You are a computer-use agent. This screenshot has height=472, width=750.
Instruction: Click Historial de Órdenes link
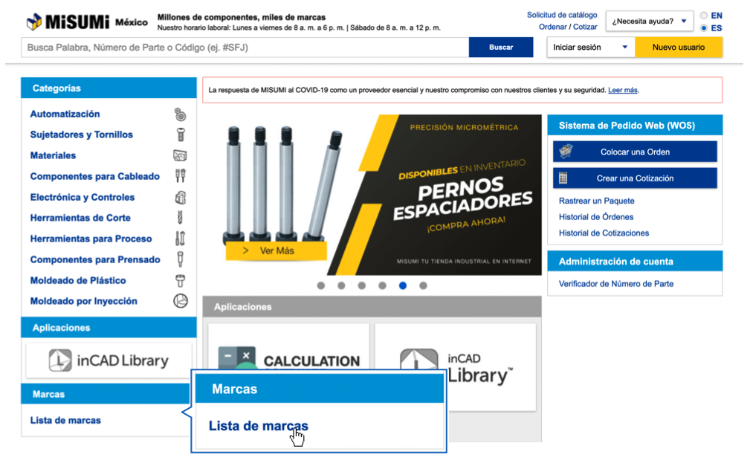point(596,217)
